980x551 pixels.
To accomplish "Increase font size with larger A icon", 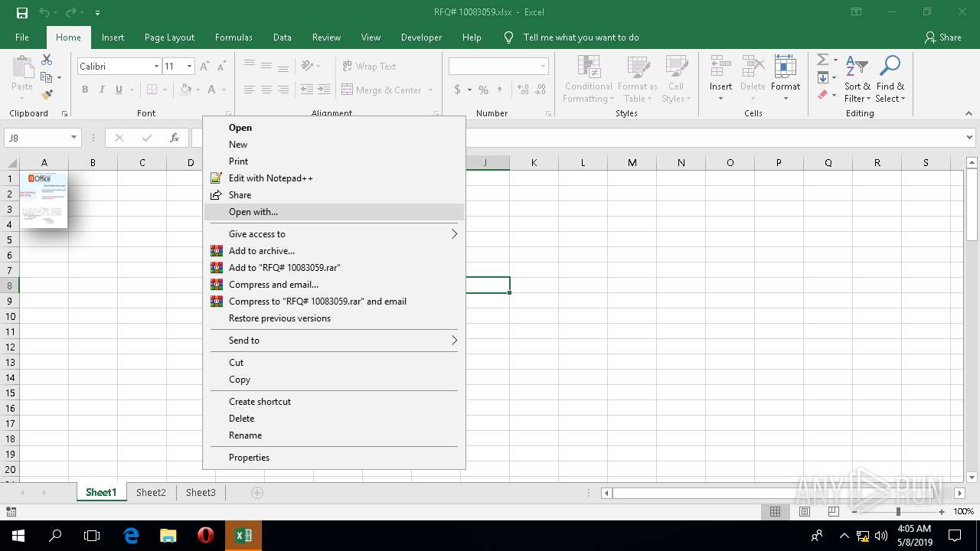I will [204, 67].
